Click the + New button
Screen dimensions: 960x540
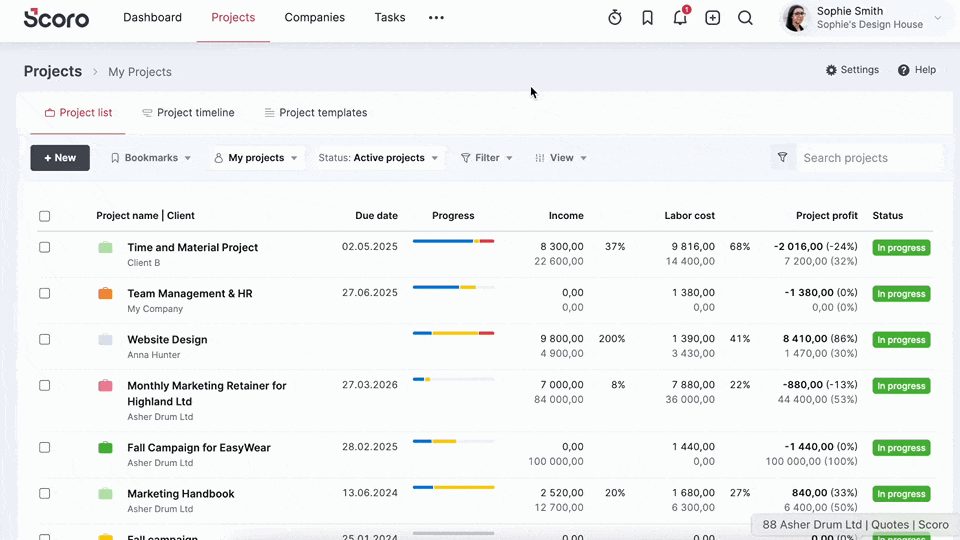60,158
